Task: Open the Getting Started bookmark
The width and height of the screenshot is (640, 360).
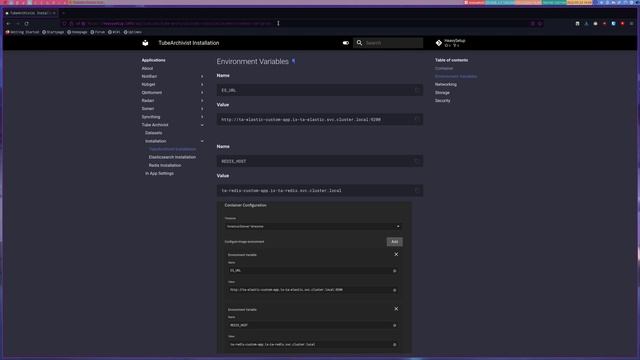Action: [x=22, y=32]
